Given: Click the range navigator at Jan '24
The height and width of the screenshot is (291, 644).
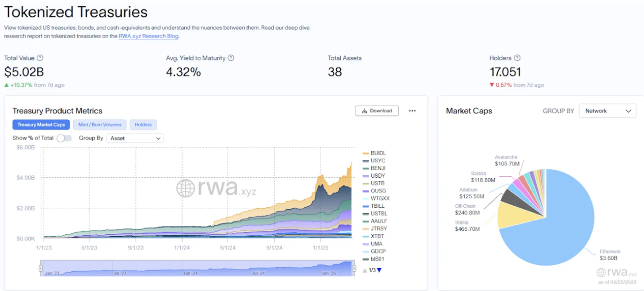Looking at the screenshot, I should [190, 273].
